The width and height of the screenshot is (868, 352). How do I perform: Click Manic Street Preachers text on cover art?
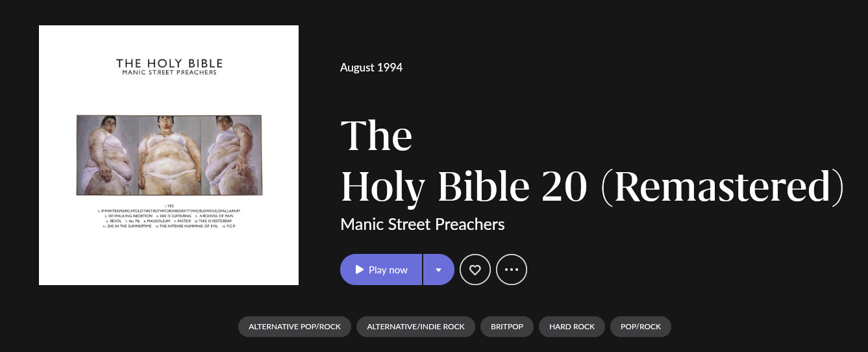169,73
